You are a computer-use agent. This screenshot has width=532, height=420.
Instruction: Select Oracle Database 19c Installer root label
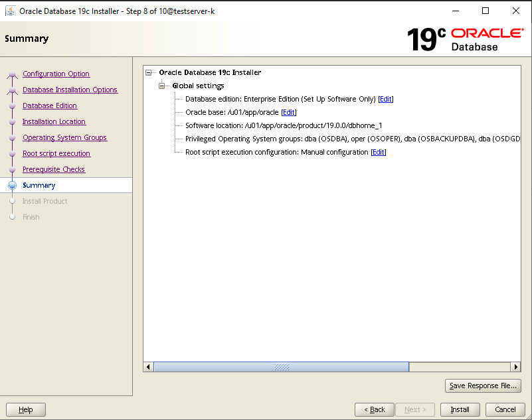pyautogui.click(x=210, y=72)
